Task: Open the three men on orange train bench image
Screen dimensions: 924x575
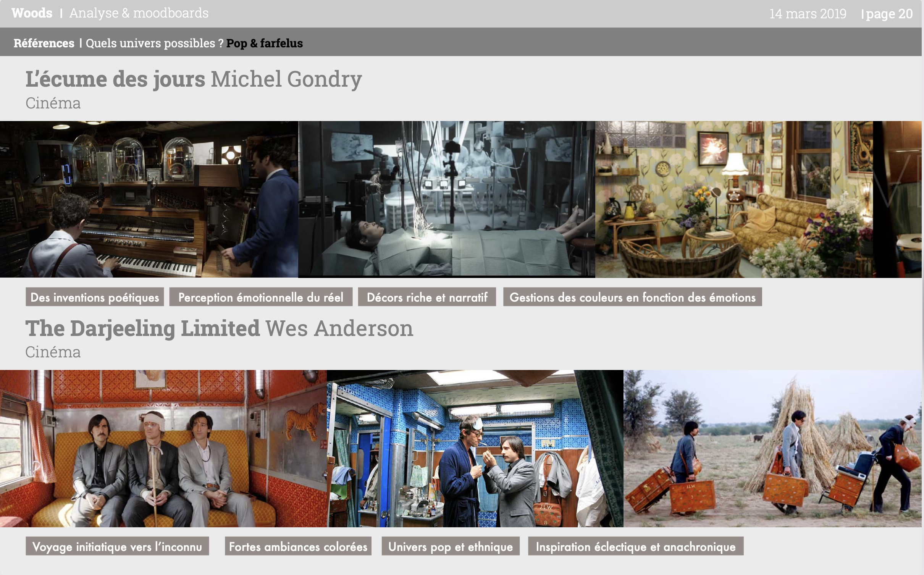Action: coord(163,449)
